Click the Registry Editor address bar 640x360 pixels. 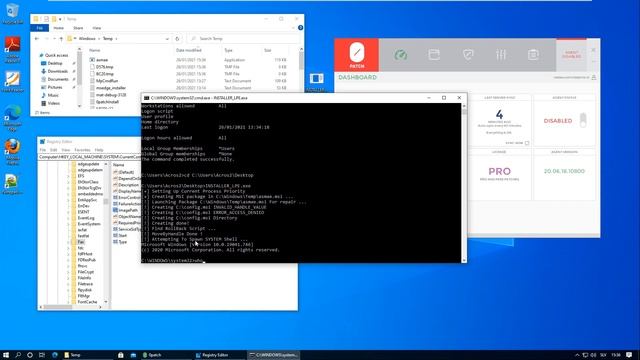(89, 157)
